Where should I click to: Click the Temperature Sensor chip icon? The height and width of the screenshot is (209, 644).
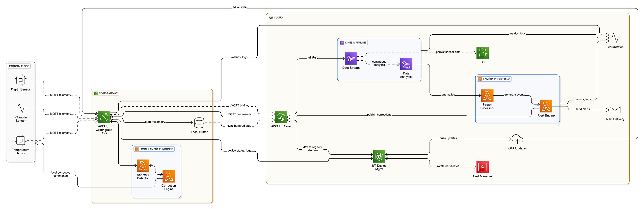21,141
